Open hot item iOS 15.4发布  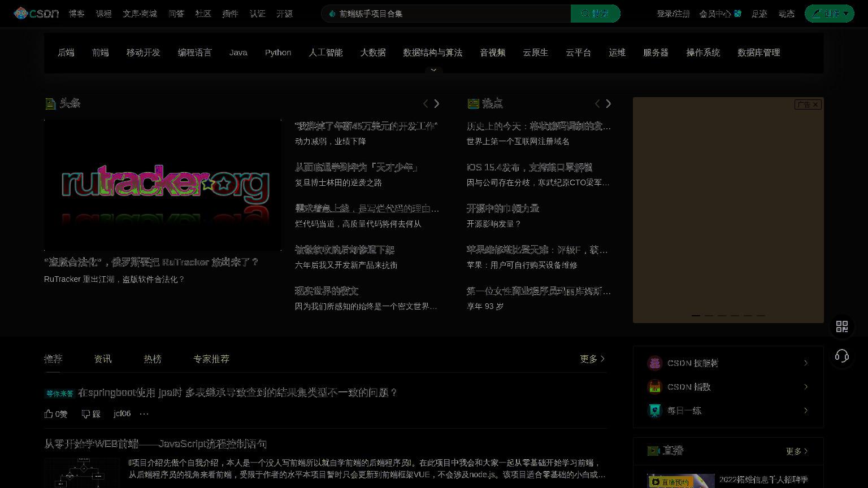pos(530,167)
